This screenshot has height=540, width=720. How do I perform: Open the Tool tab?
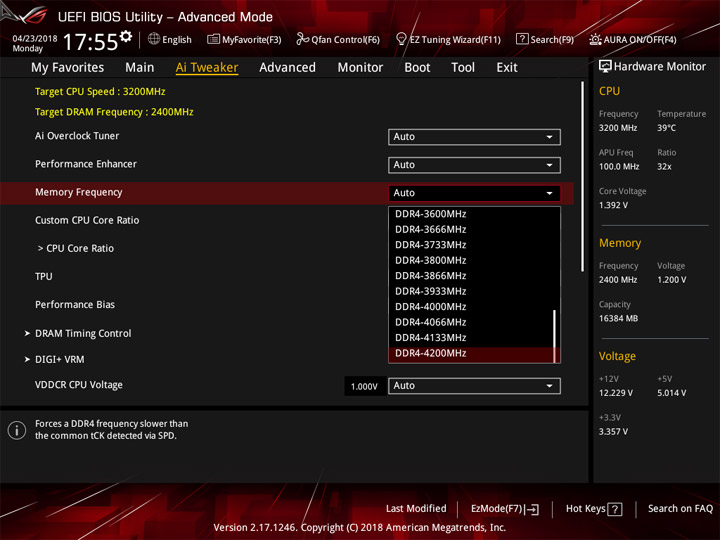(x=463, y=68)
